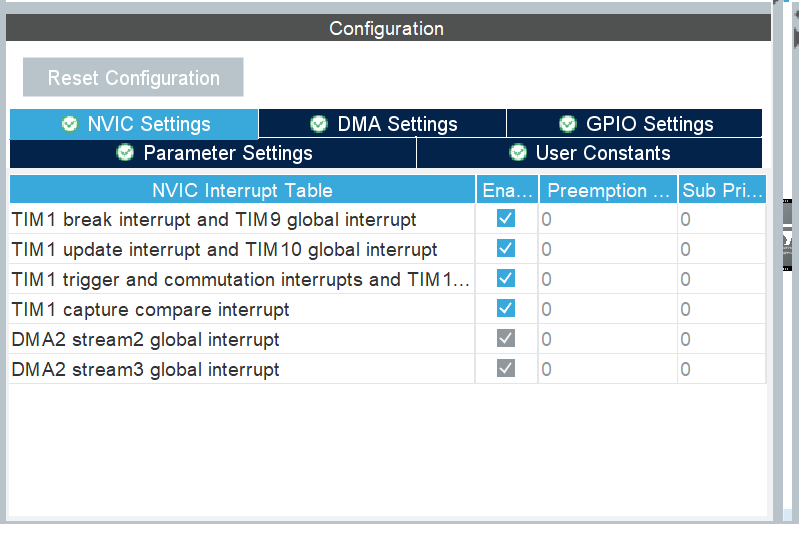The height and width of the screenshot is (533, 799).
Task: Click the NVIC Settings green check icon
Action: [70, 124]
